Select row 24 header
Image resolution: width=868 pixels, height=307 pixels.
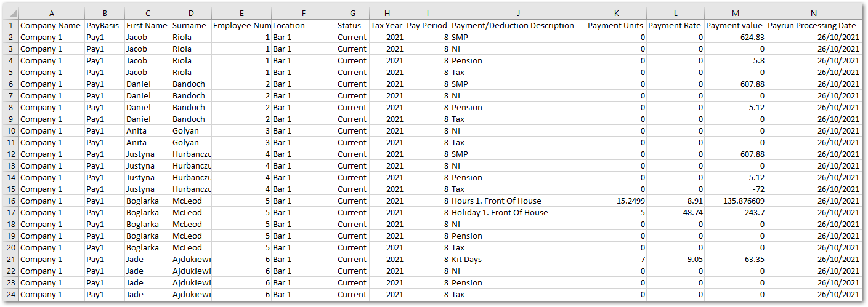click(x=10, y=295)
